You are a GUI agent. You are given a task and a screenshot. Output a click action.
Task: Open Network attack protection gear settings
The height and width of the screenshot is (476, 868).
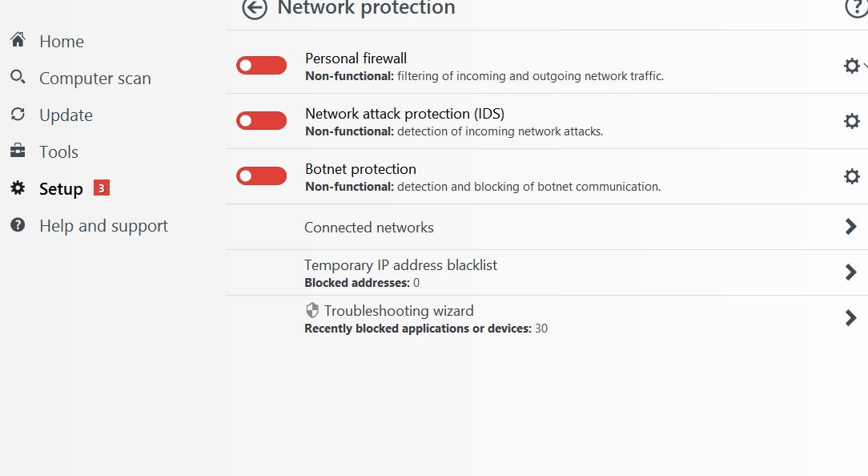[x=852, y=121]
